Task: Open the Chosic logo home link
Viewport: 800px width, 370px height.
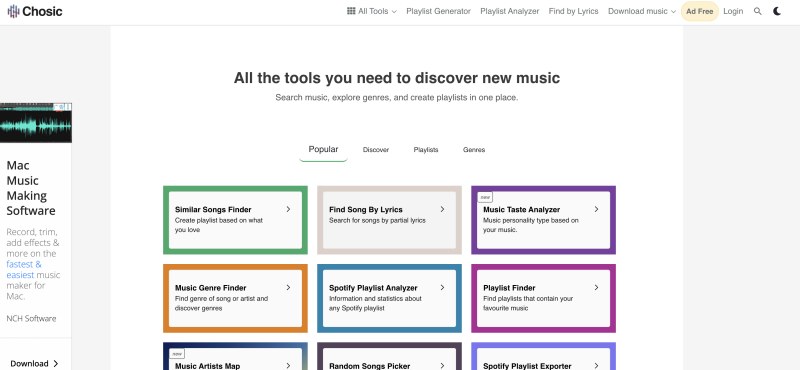Action: click(35, 11)
